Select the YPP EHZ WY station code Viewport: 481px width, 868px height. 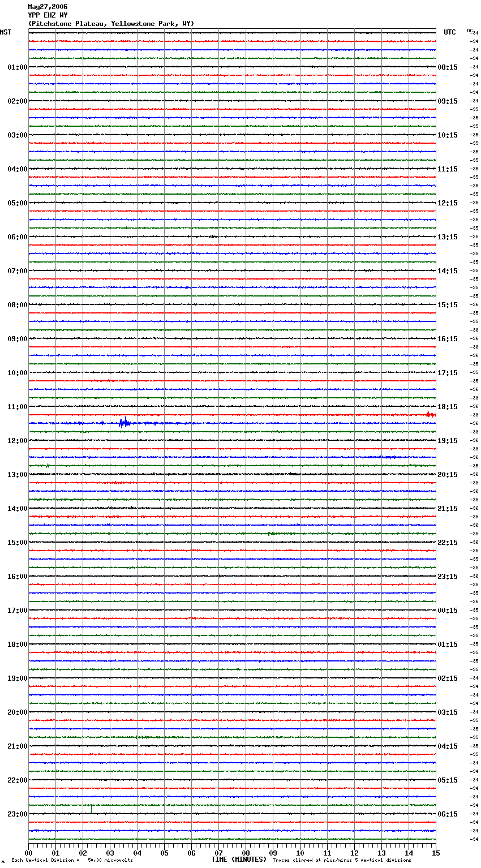coord(48,15)
